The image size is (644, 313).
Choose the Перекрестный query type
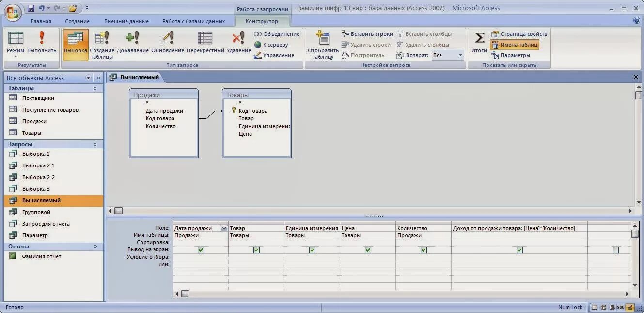(x=205, y=43)
